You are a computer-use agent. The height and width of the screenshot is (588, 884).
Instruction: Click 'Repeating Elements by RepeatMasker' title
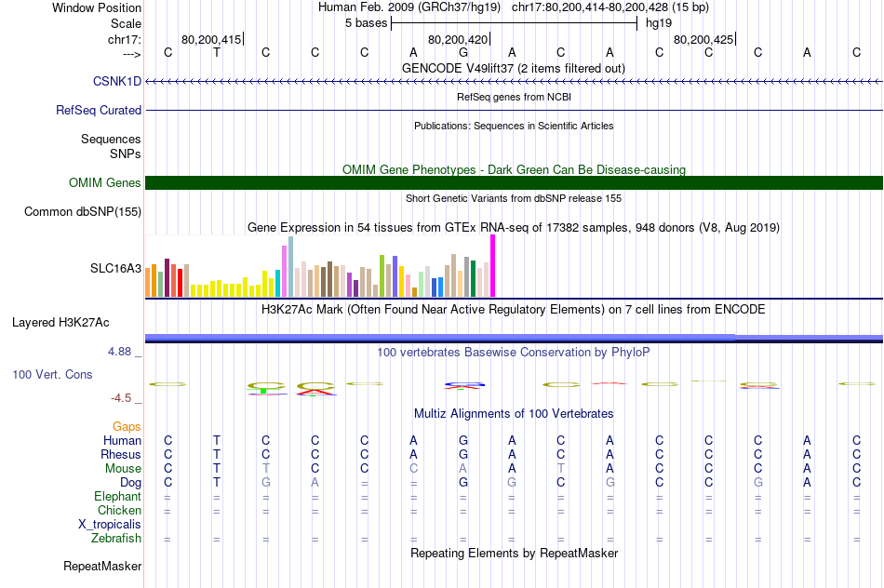tap(514, 553)
